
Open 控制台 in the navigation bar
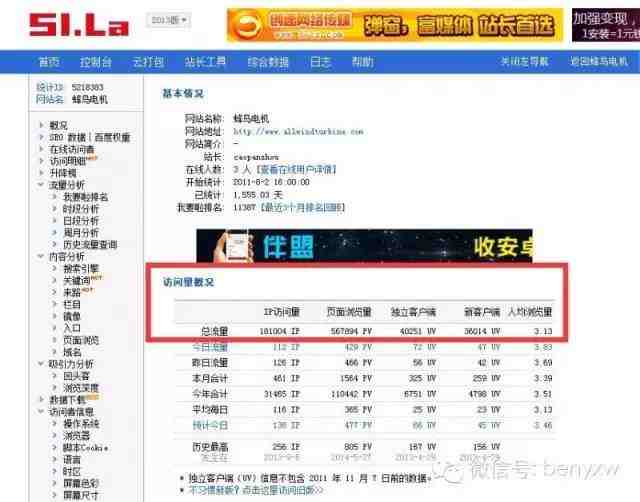click(x=96, y=62)
